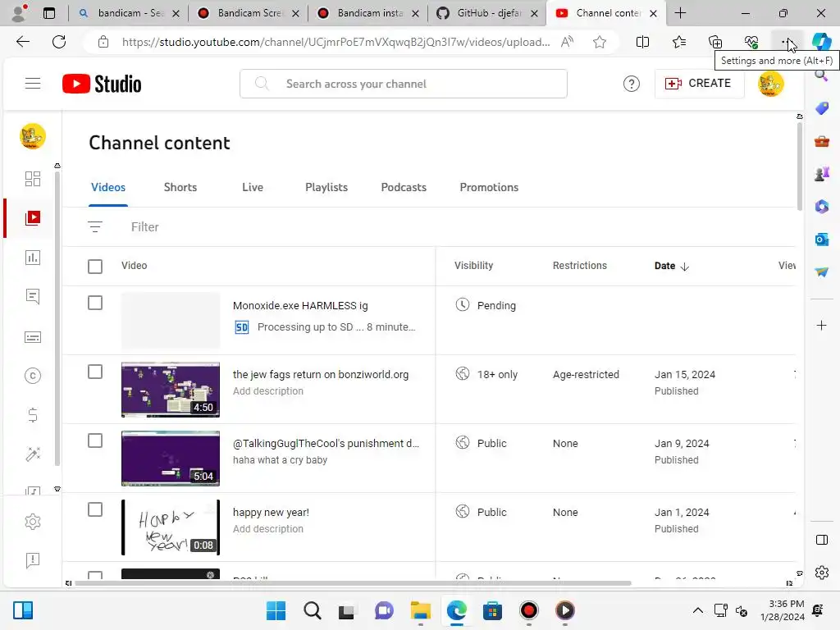Screen dimensions: 840x630
Task: Click the channel avatar in the left sidebar
Action: 33,136
